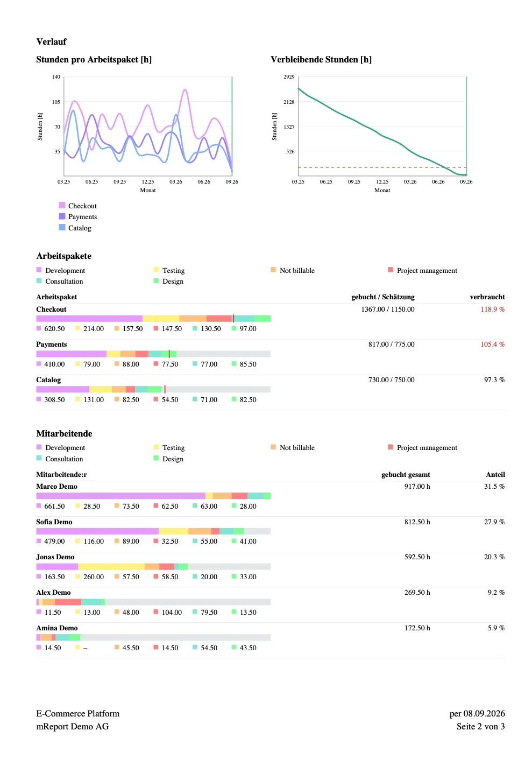Image resolution: width=532 pixels, height=766 pixels.
Task: Click Amina Demo's hours distribution bar
Action: (x=153, y=637)
